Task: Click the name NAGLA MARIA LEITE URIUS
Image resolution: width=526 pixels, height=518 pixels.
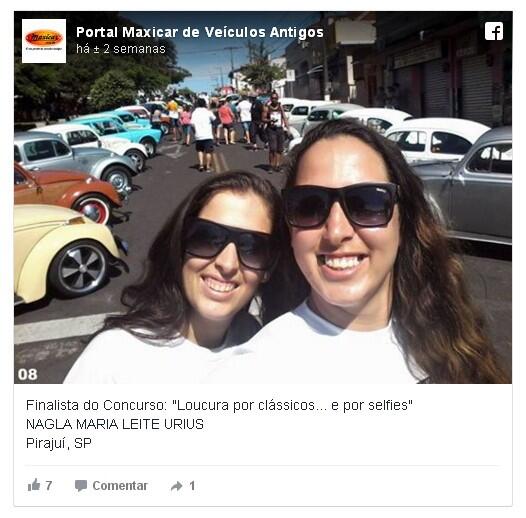Action: click(115, 424)
